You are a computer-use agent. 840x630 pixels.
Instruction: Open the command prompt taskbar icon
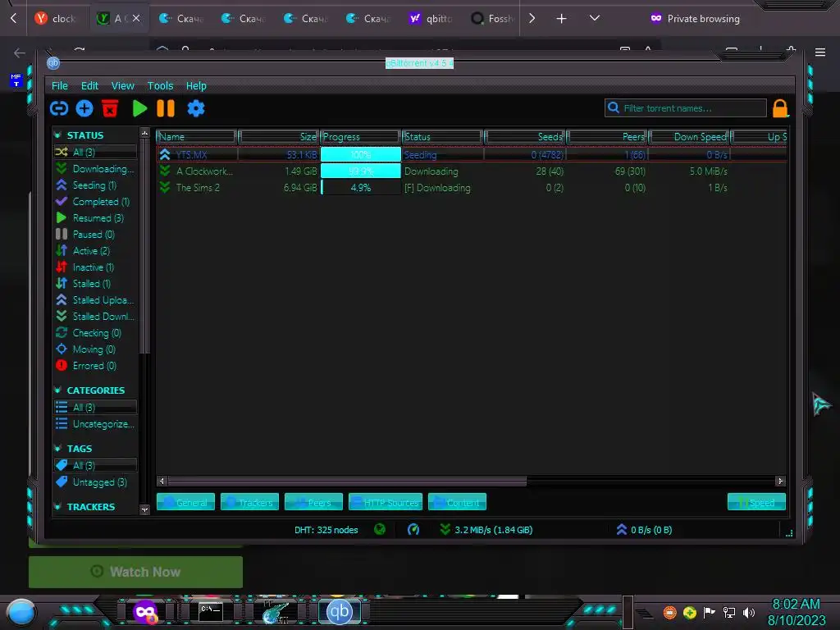pyautogui.click(x=211, y=612)
